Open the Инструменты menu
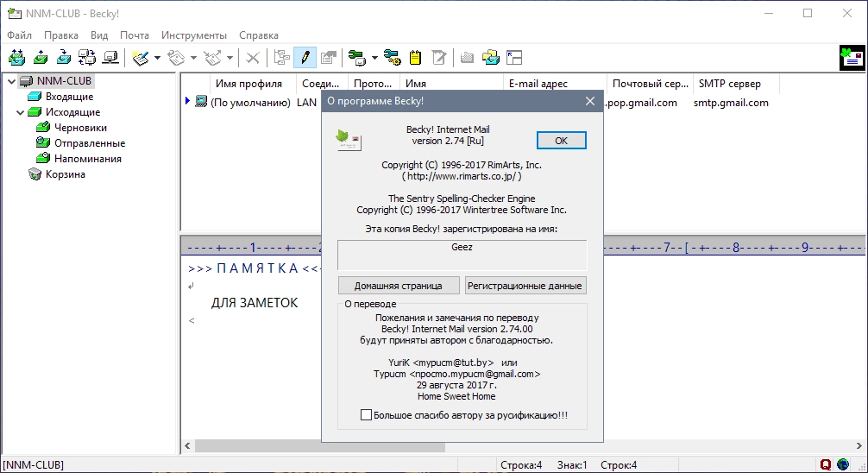 coord(194,35)
